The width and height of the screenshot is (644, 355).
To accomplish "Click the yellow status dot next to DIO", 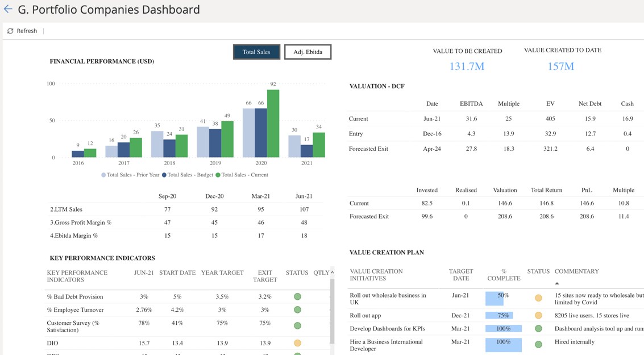I will (x=296, y=342).
